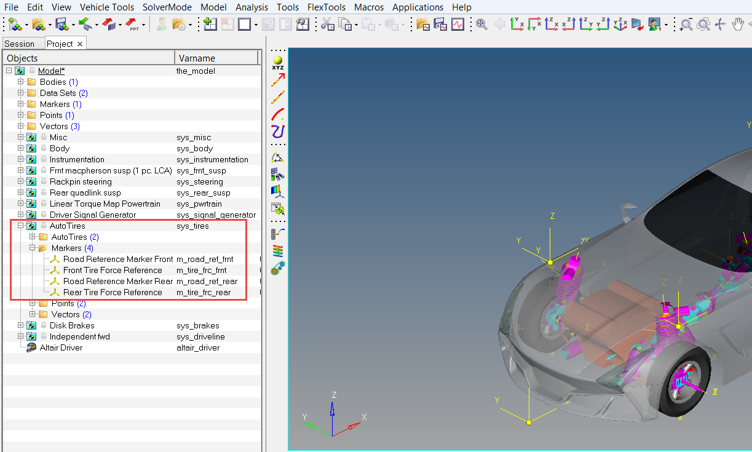Screen dimensions: 752x452
Task: Open the Vehicle Tools menu
Action: pyautogui.click(x=106, y=7)
